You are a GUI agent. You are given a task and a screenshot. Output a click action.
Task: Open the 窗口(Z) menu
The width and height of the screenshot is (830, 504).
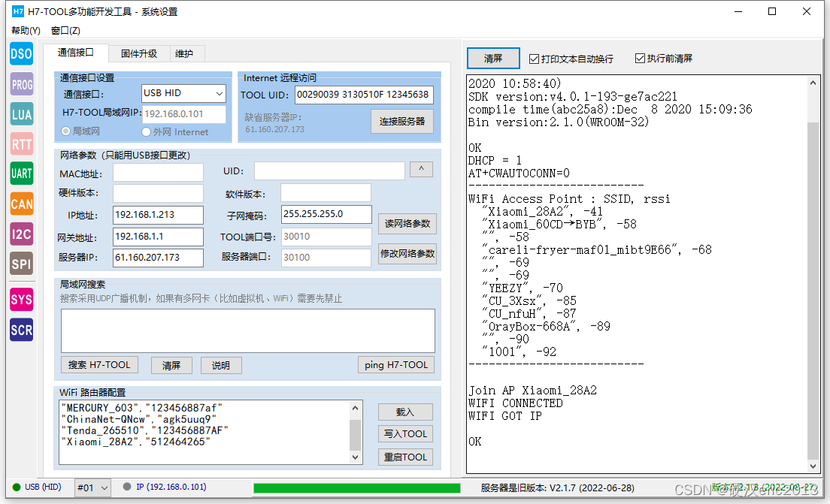pyautogui.click(x=65, y=31)
